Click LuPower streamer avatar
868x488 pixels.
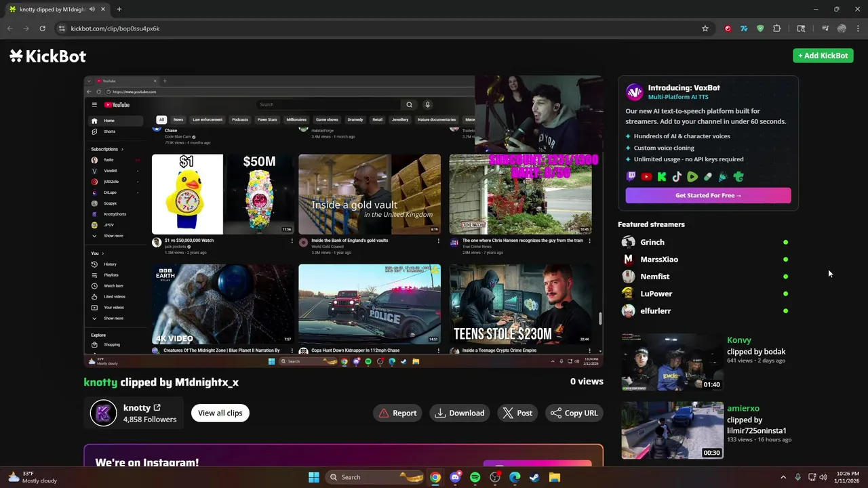point(629,293)
